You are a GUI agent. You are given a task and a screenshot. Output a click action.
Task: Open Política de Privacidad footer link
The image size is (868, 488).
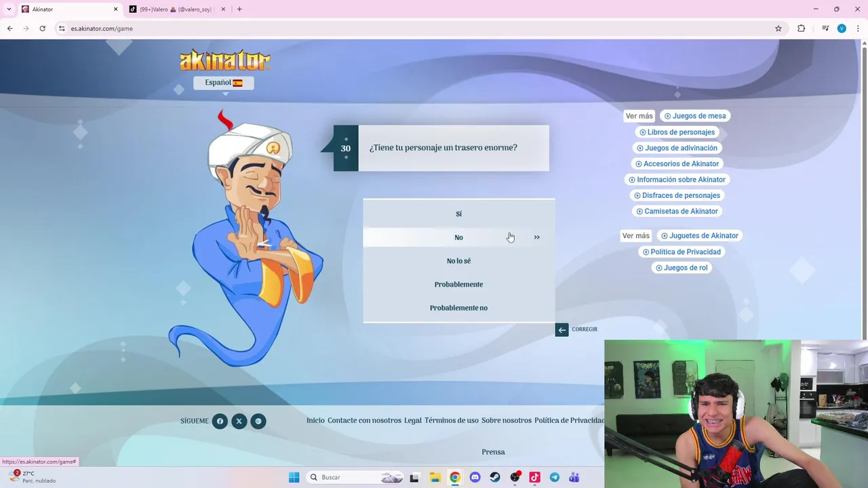569,420
